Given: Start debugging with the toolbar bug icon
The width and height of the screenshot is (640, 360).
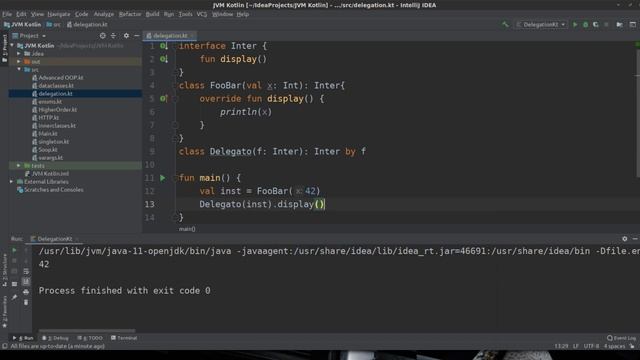Looking at the screenshot, I should click(x=585, y=24).
